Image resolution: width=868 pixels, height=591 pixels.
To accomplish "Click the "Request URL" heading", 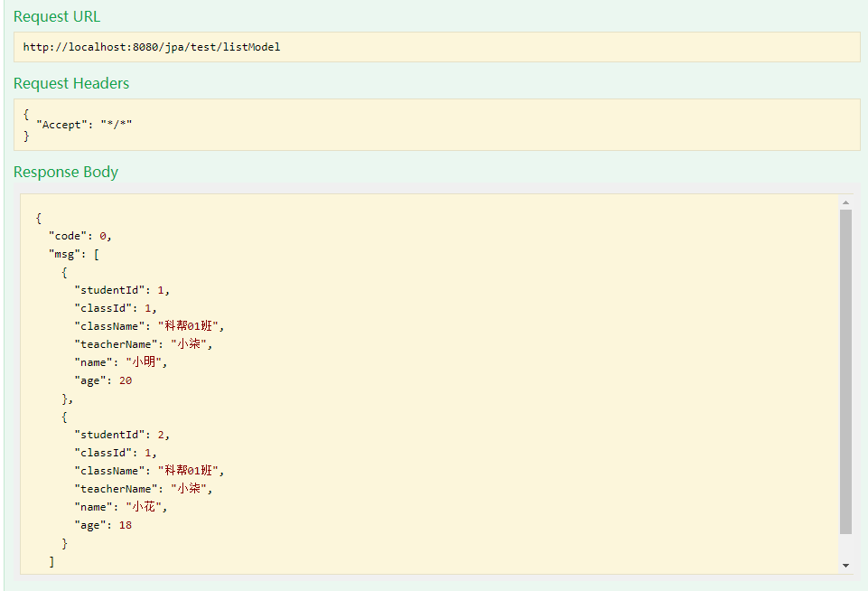I will tap(57, 16).
